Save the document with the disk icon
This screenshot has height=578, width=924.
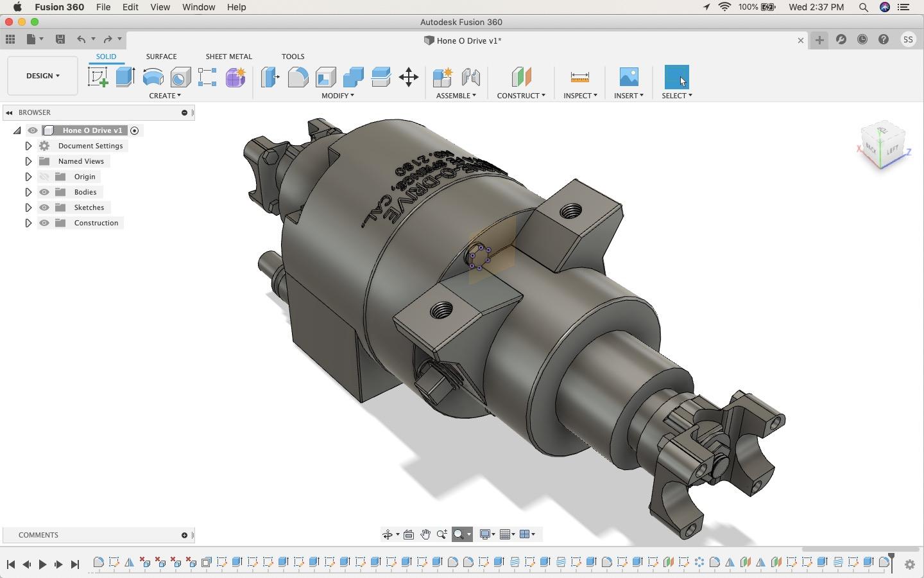tap(60, 40)
